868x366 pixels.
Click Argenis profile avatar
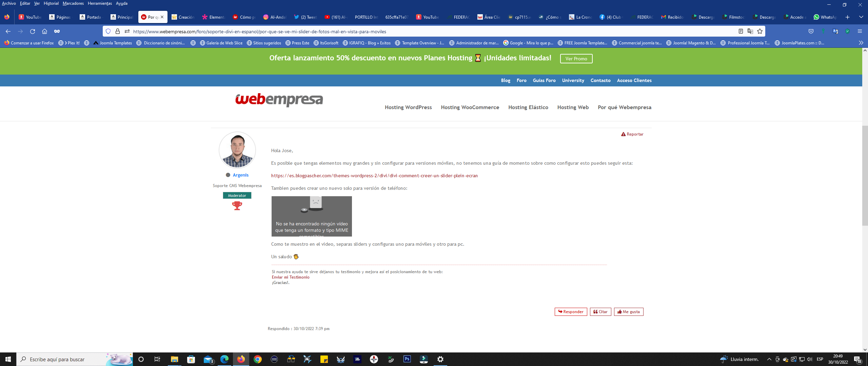coord(237,150)
